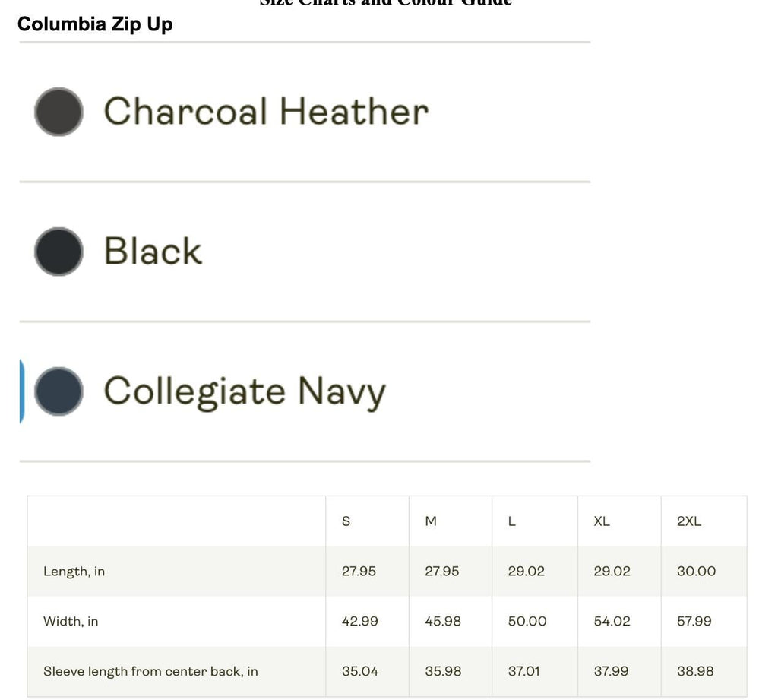Click the 2XL size column header

(x=688, y=521)
